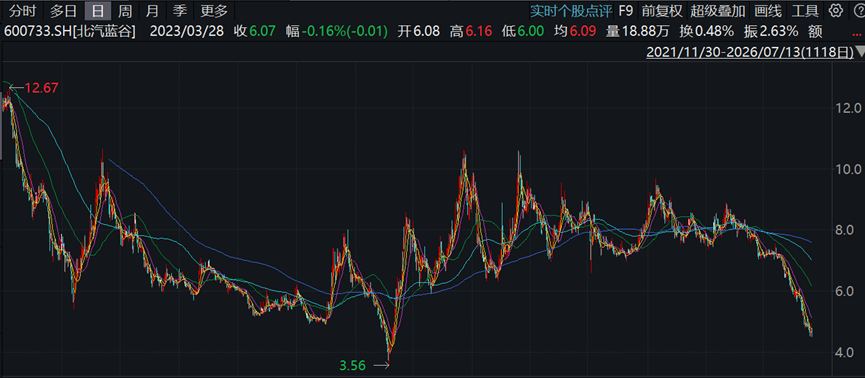Expand the date range dropdown triangle

[x=860, y=52]
